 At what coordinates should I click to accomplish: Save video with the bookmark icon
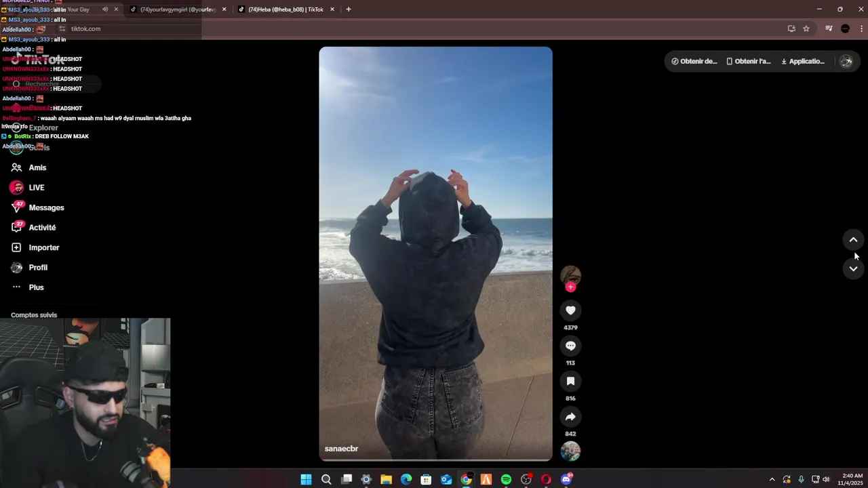(570, 381)
